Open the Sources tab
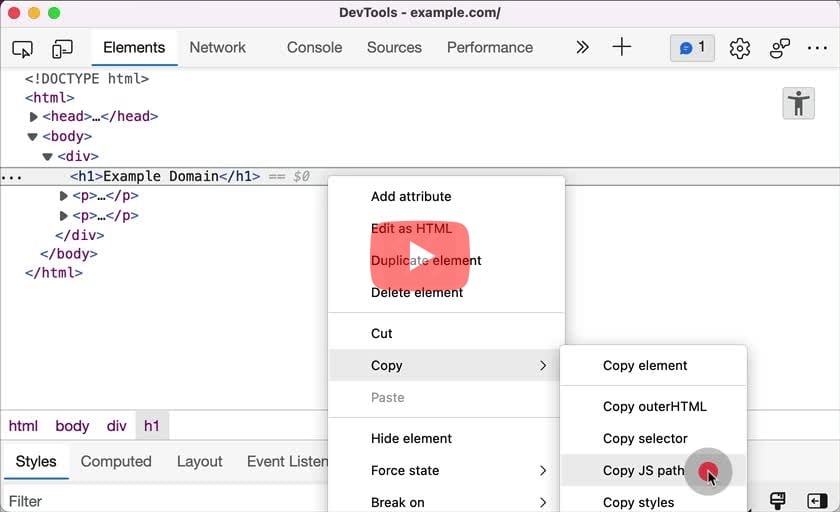 pos(394,48)
